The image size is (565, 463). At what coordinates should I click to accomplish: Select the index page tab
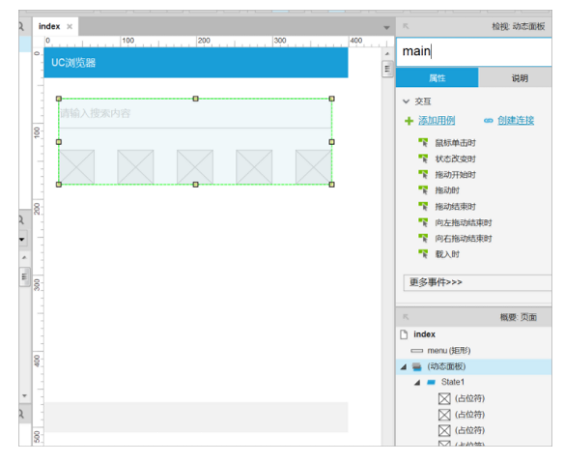tap(49, 26)
